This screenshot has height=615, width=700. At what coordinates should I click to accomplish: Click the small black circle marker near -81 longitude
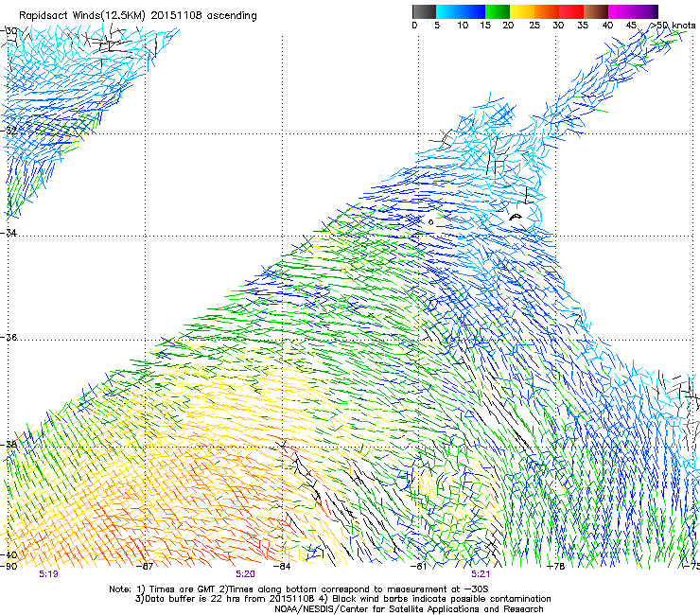[430, 222]
